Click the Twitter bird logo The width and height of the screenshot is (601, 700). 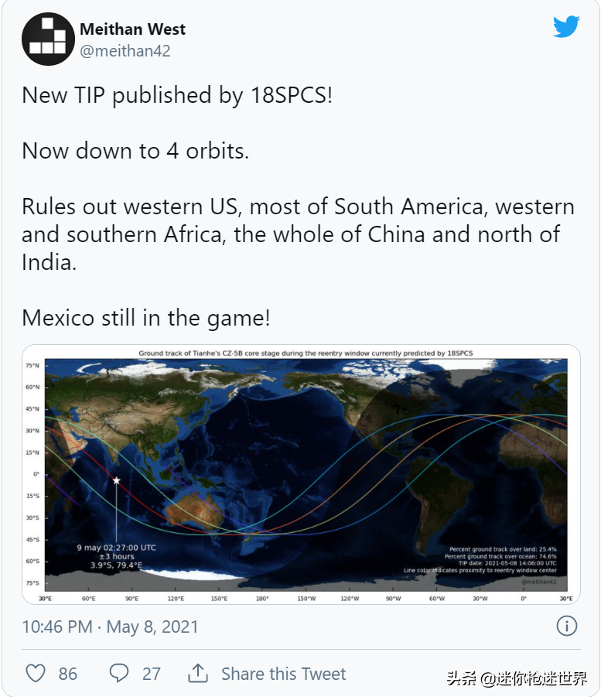(x=566, y=27)
